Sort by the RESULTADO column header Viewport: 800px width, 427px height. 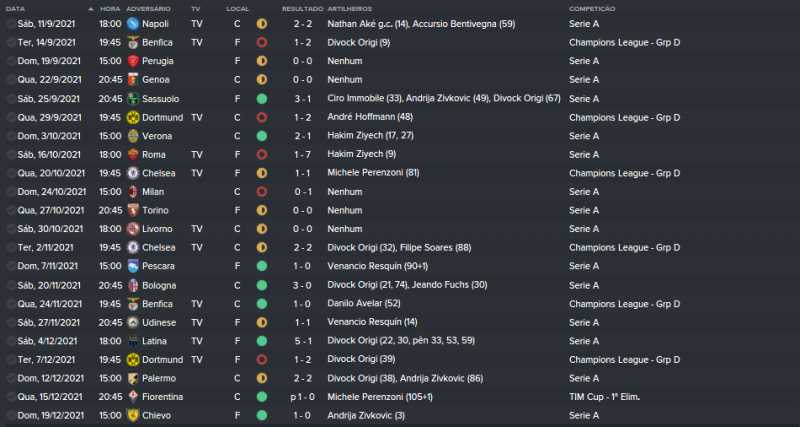pos(301,8)
